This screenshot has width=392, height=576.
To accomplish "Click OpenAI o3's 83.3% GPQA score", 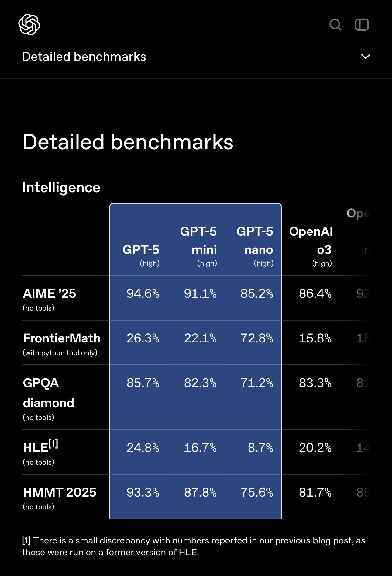I will click(x=315, y=383).
